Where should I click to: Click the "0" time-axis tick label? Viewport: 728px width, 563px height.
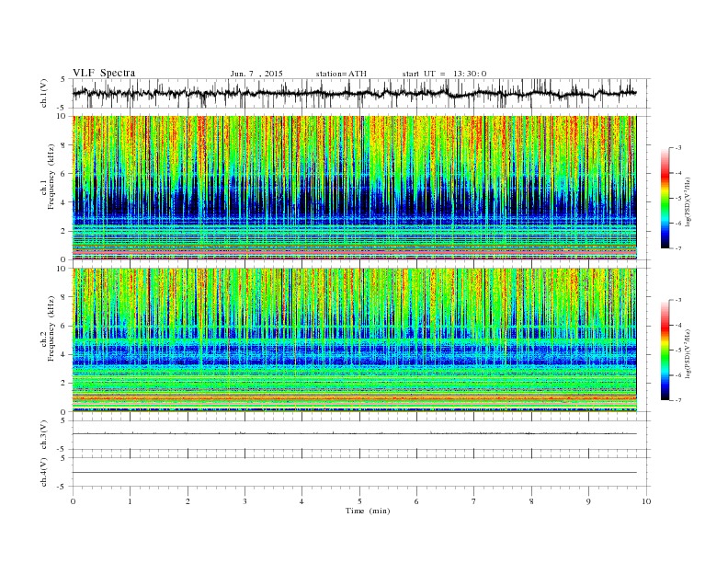73,501
